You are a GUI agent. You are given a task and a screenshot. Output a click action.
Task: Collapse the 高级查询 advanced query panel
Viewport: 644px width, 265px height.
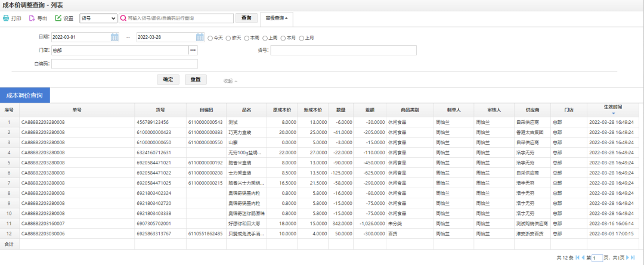(277, 18)
